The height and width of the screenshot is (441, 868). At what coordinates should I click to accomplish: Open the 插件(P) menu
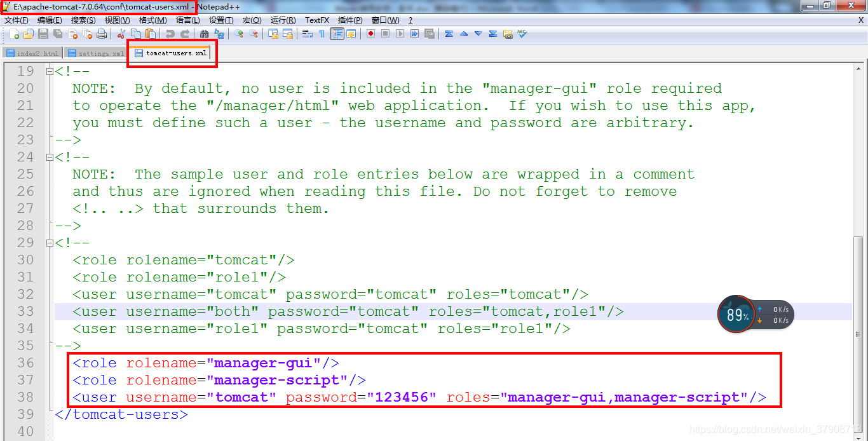click(350, 20)
